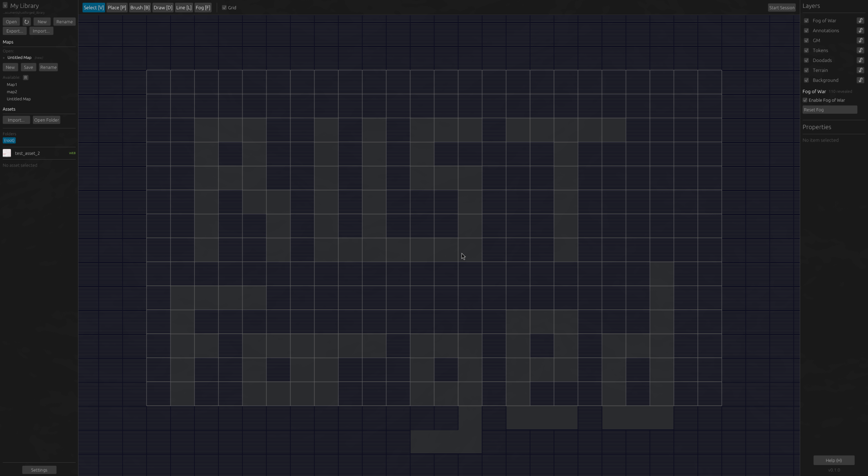
Task: Click the link icon beside the Background layer
Action: [x=860, y=80]
